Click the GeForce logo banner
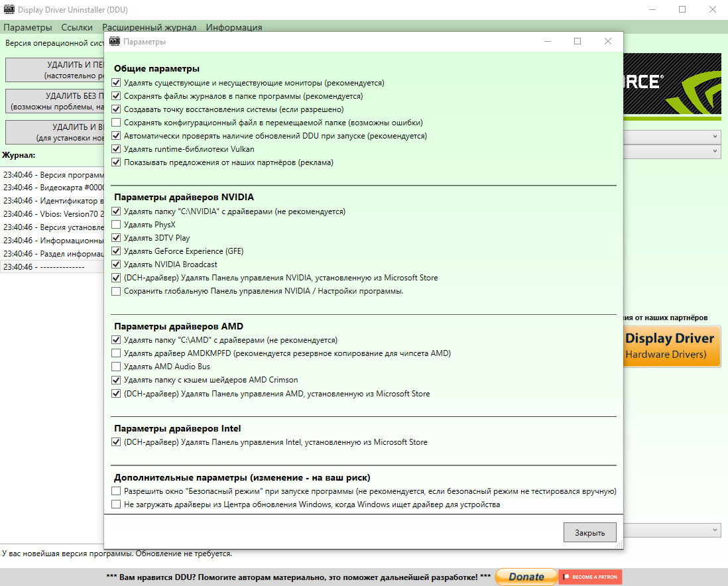Screen dimensions: 728x586 [x=672, y=84]
